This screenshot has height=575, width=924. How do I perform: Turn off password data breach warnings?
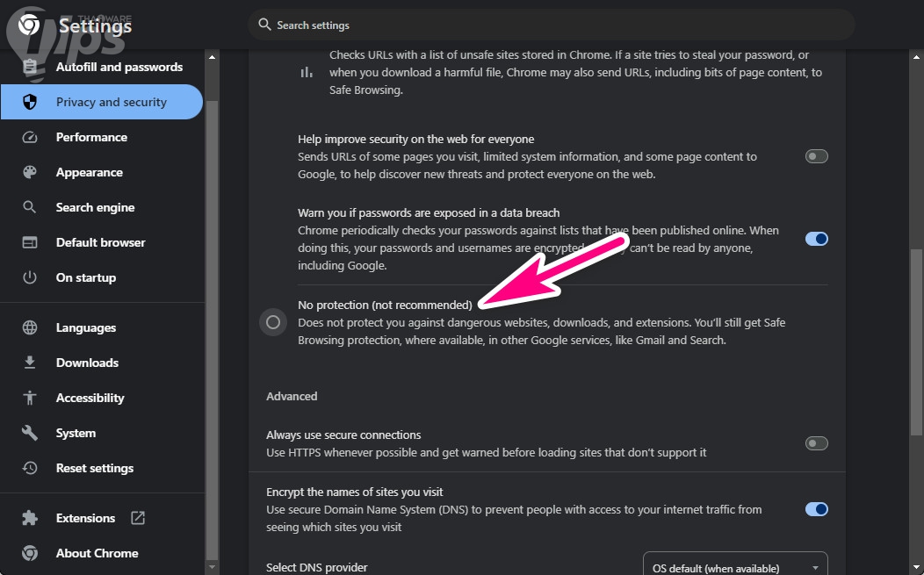coord(816,239)
